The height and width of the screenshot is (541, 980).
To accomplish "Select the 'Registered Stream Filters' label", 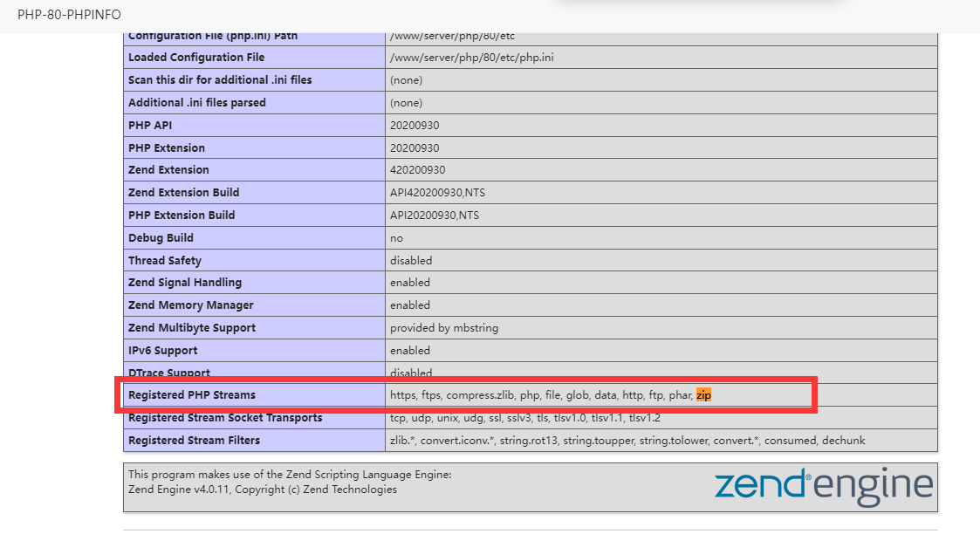I will pos(194,441).
